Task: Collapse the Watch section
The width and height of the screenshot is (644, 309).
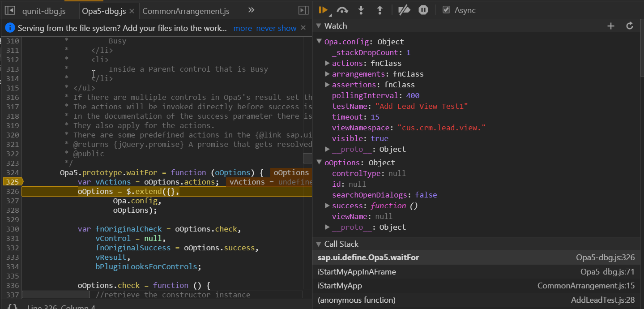Action: pyautogui.click(x=319, y=26)
